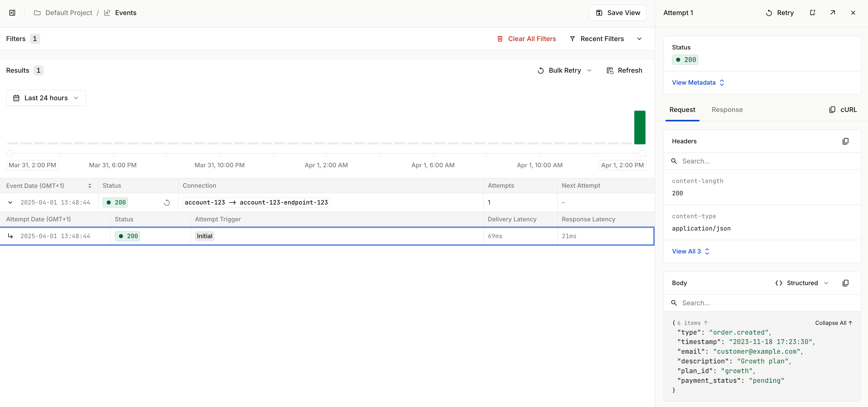
Task: Close the Attempt 1 panel
Action: [853, 12]
